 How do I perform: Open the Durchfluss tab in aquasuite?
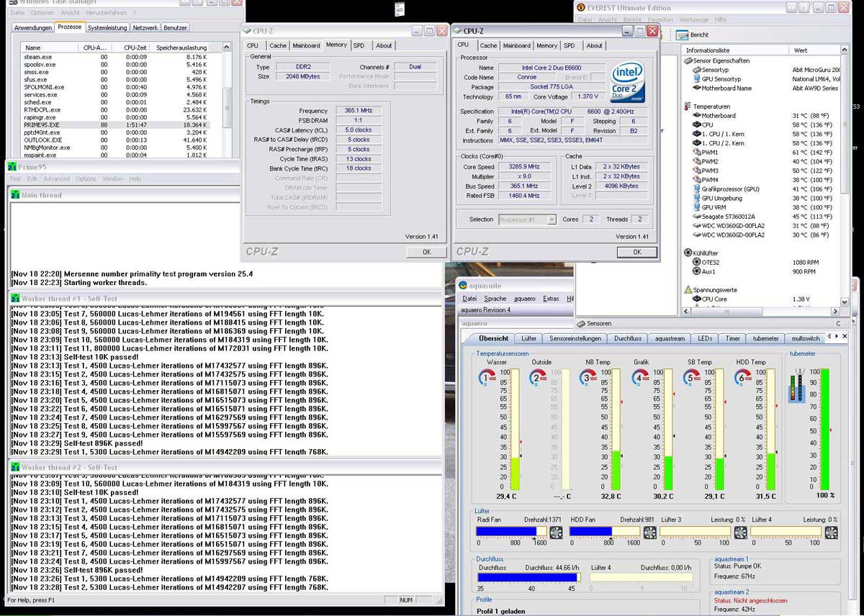(628, 338)
